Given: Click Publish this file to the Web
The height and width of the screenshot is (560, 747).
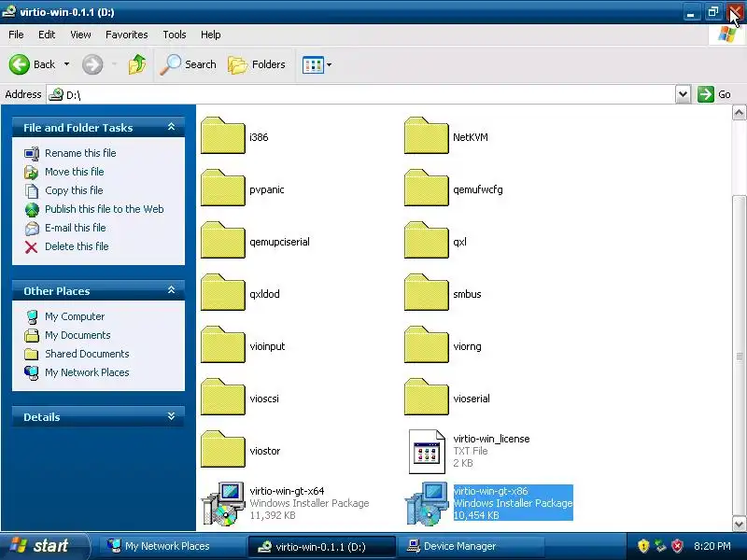Looking at the screenshot, I should pyautogui.click(x=105, y=209).
